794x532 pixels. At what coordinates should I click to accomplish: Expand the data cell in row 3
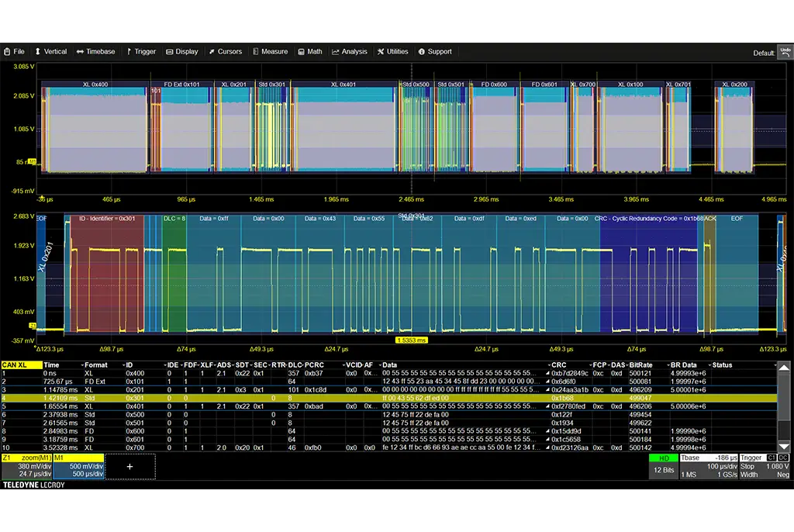tap(547, 390)
